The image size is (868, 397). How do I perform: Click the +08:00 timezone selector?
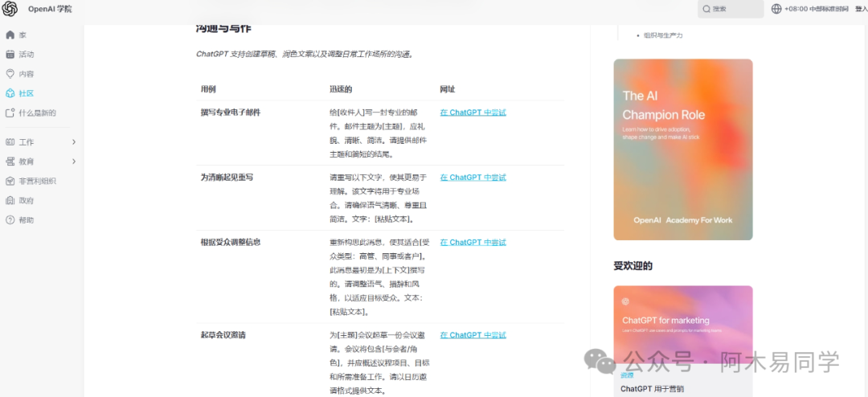(809, 9)
